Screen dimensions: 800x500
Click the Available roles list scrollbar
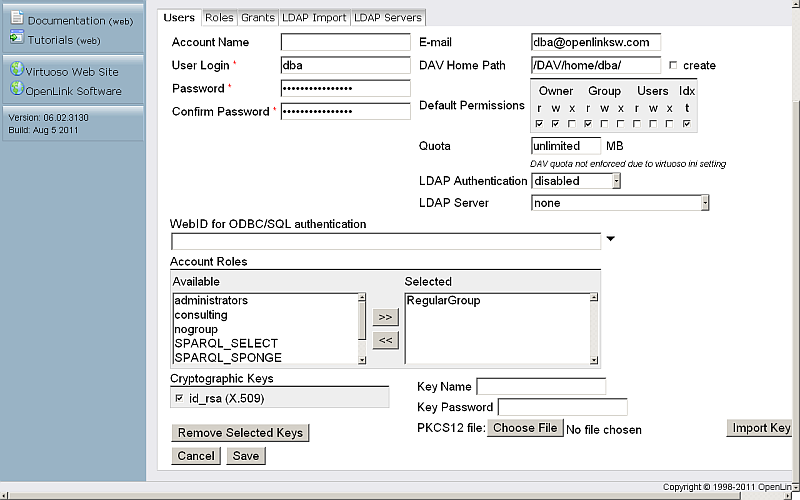362,328
